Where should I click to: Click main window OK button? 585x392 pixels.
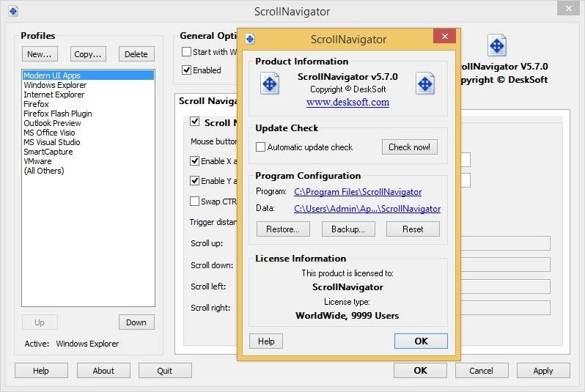[x=420, y=371]
